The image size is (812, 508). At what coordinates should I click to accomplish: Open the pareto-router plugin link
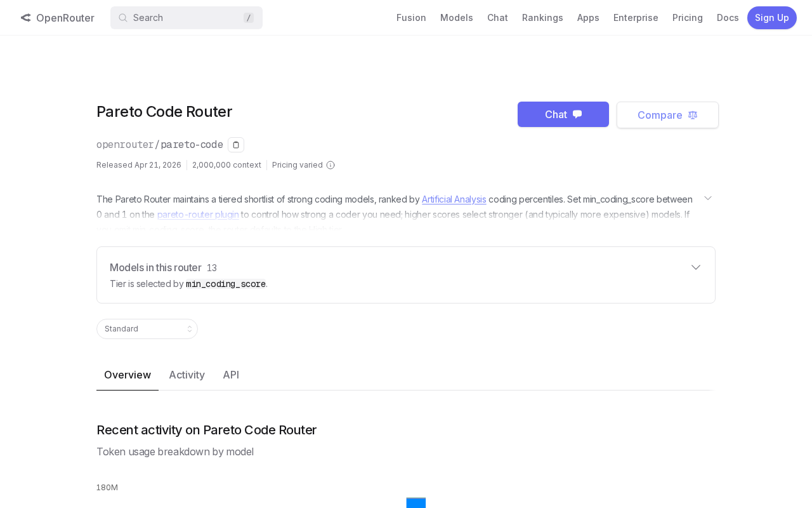(x=198, y=215)
